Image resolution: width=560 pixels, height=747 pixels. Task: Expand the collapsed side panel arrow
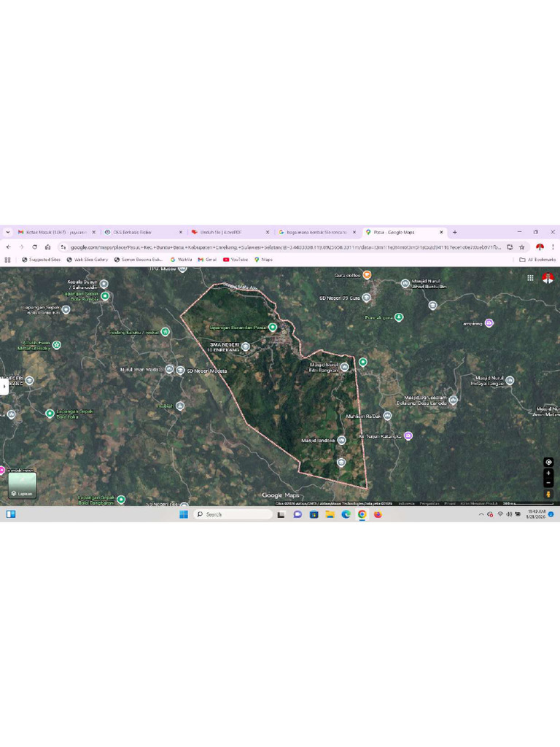tap(4, 386)
